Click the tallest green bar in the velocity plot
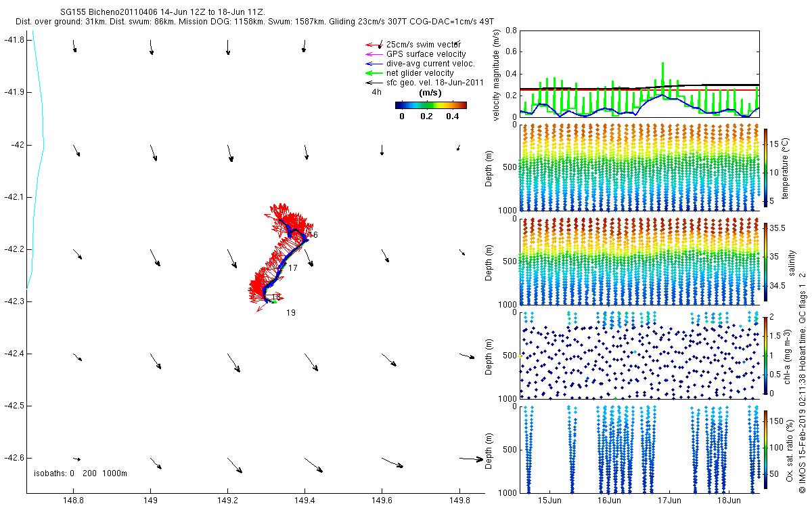This screenshot has height=508, width=812. point(662,81)
